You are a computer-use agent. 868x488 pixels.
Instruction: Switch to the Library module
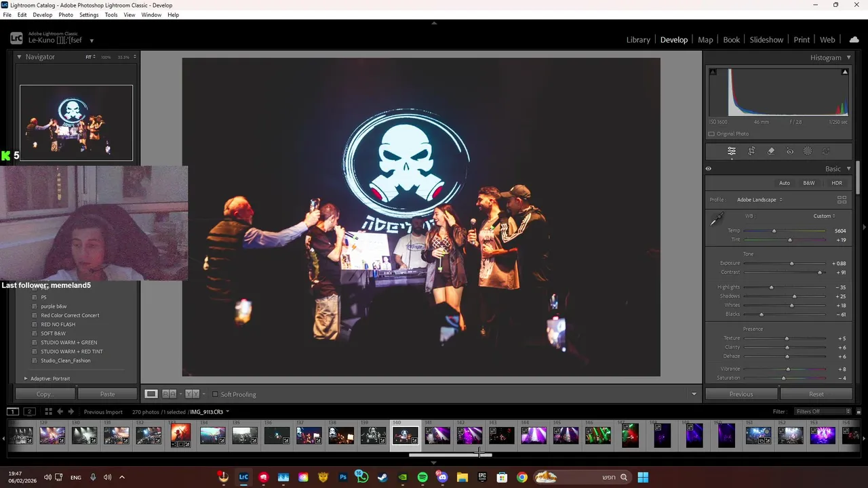[x=638, y=40]
